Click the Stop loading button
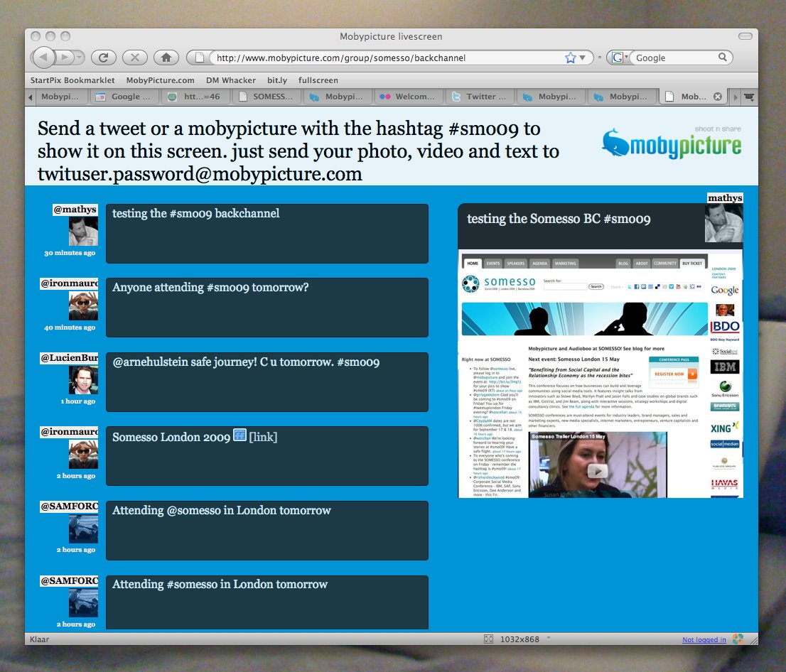Viewport: 786px width, 672px height. click(134, 58)
